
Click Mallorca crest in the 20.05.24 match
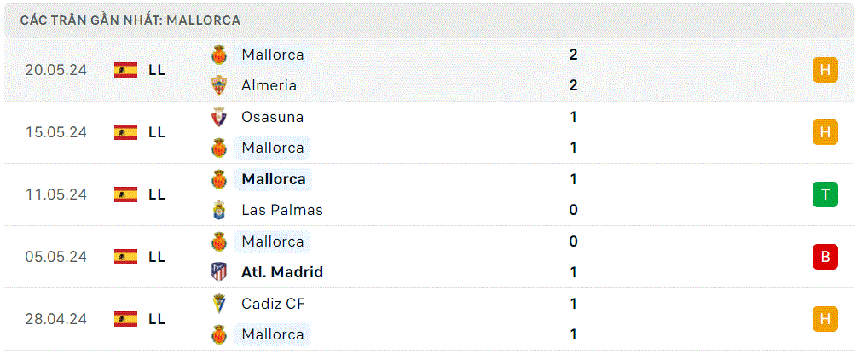coord(220,55)
